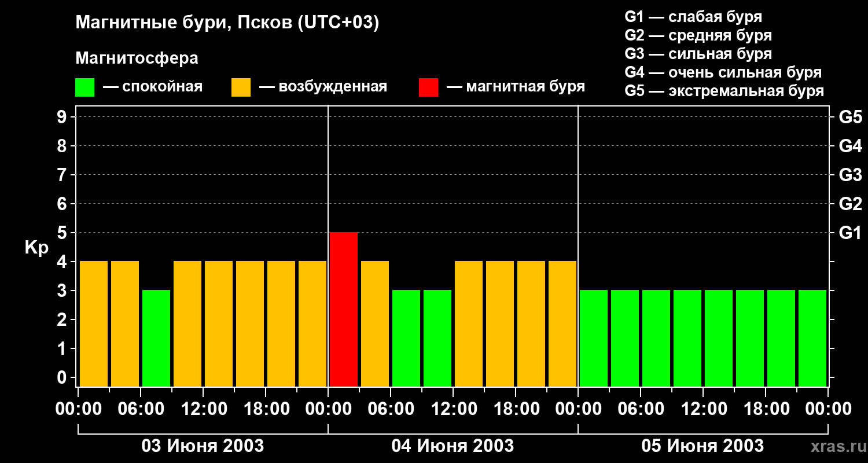Click the '— спокойная' legend text

tap(153, 87)
